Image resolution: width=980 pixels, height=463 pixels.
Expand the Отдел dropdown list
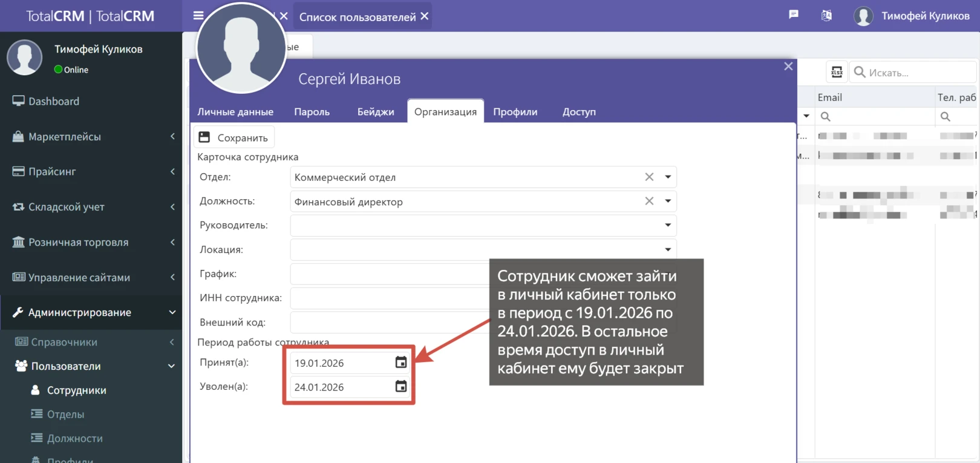point(668,177)
